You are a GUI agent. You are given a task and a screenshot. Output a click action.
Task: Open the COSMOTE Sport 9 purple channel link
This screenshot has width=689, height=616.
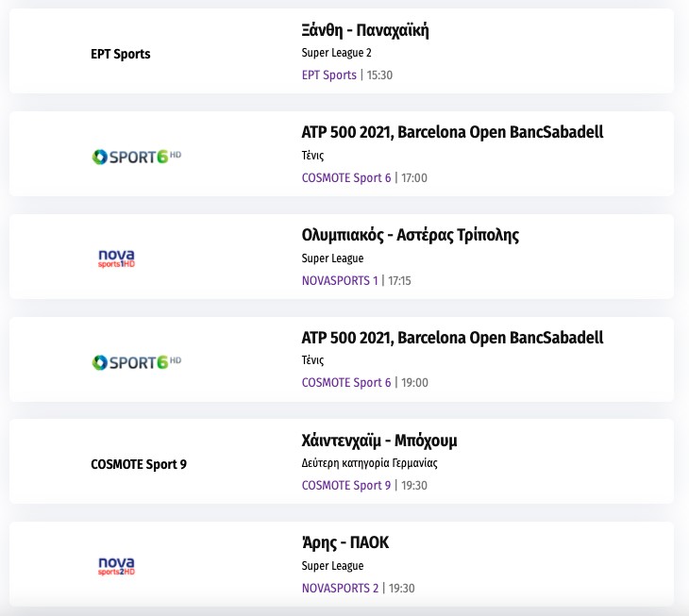point(345,485)
